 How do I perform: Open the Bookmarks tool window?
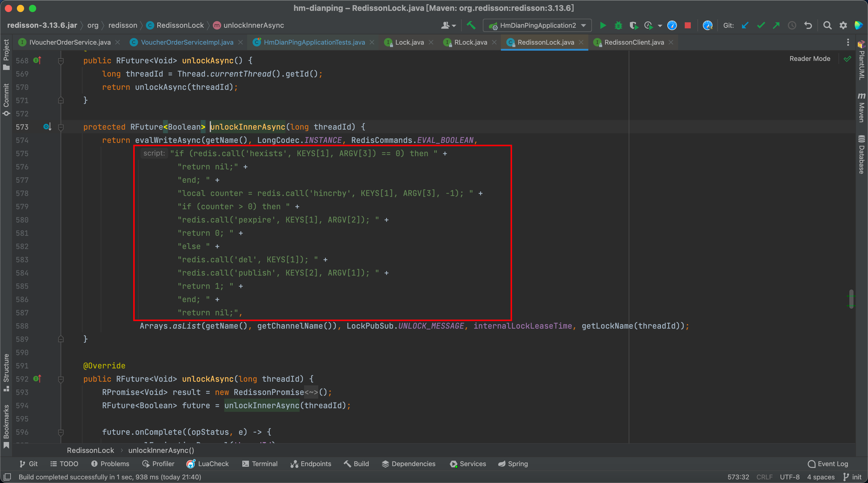pos(6,426)
